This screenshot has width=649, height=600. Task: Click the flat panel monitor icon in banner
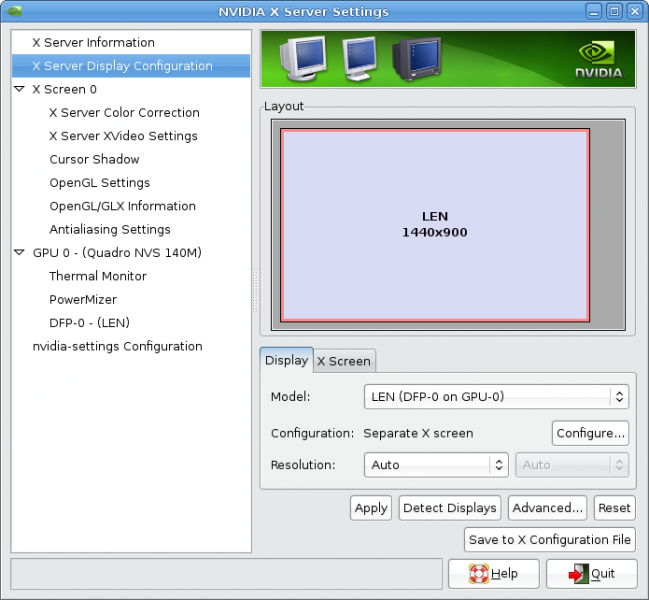point(359,58)
